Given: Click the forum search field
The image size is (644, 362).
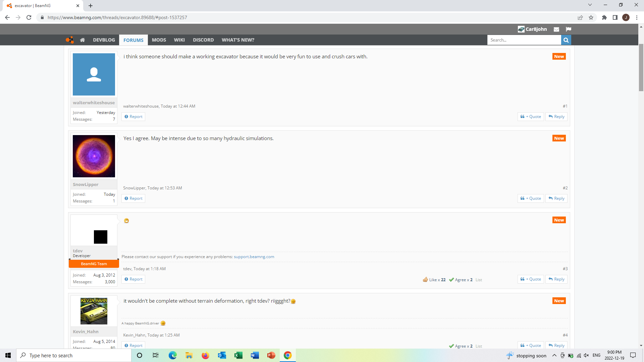Looking at the screenshot, I should [524, 40].
